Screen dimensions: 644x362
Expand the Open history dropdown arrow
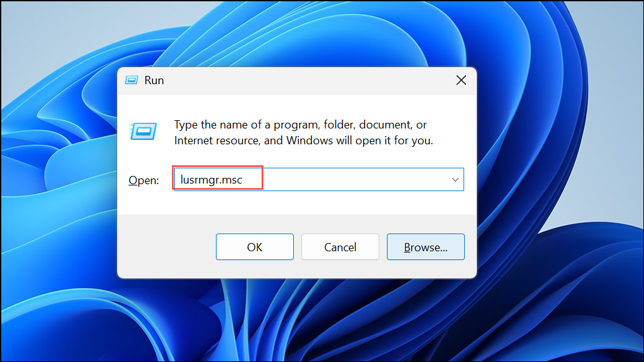455,179
